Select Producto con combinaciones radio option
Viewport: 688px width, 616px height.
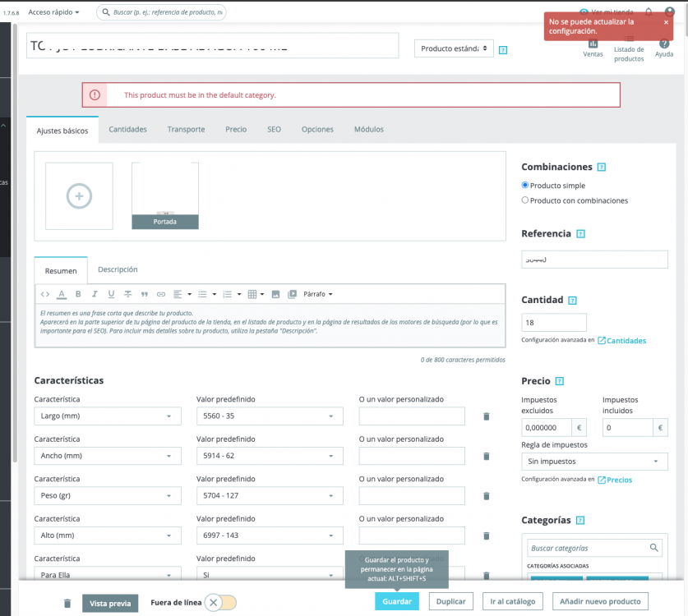[524, 200]
